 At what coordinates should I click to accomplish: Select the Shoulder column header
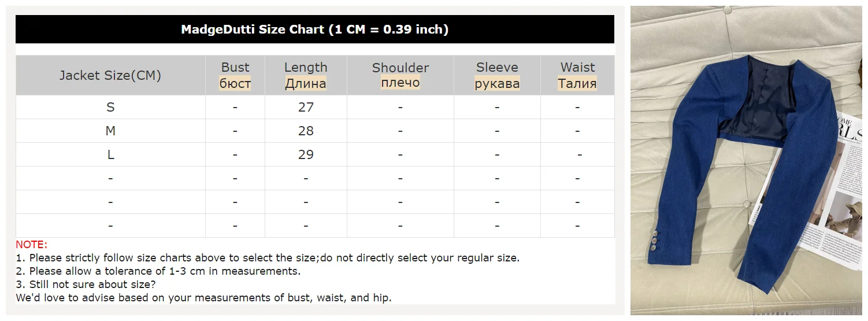click(400, 68)
